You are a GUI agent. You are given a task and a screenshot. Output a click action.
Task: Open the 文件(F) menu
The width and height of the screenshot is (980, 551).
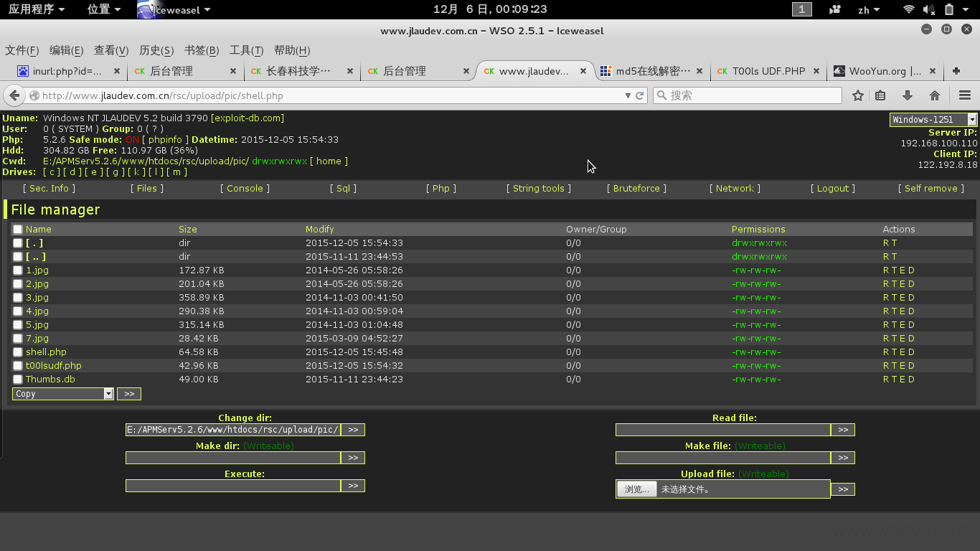(x=22, y=50)
